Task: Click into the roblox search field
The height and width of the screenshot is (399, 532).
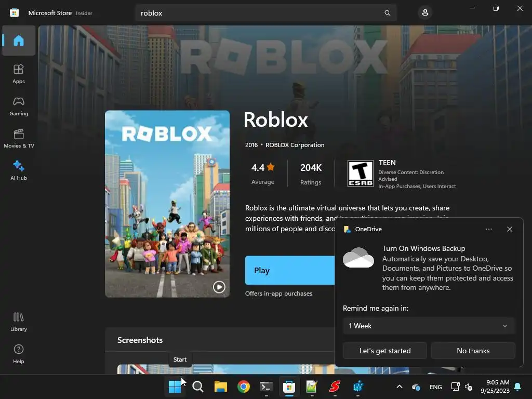Action: (266, 13)
